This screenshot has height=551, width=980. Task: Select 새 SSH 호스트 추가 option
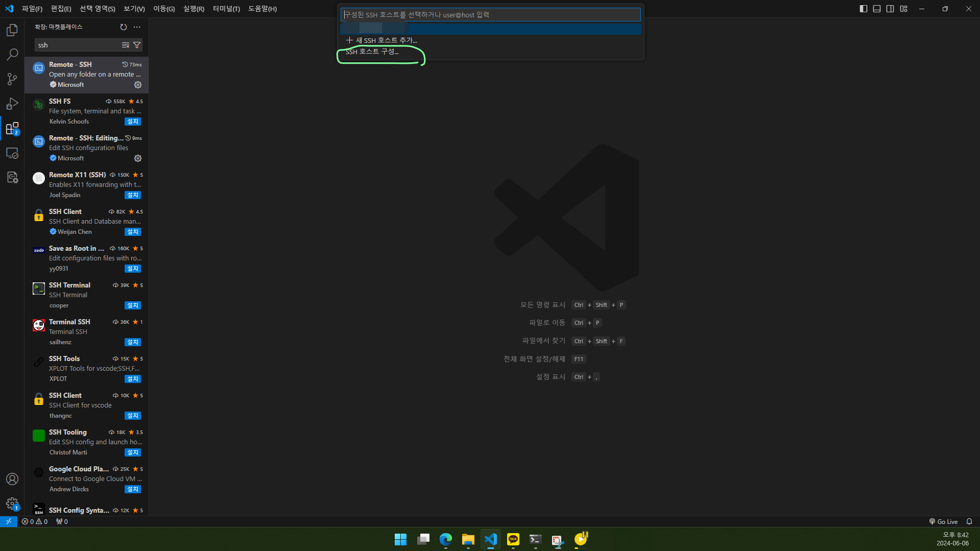pyautogui.click(x=490, y=40)
